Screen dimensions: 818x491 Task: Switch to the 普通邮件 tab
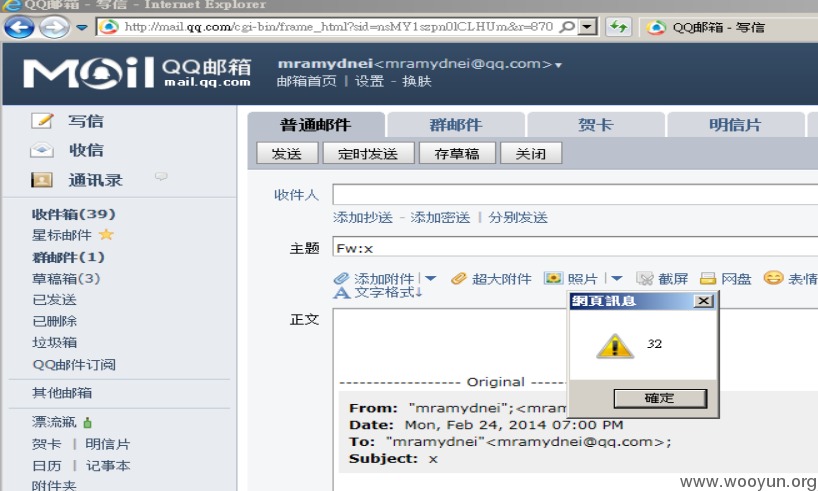point(316,125)
